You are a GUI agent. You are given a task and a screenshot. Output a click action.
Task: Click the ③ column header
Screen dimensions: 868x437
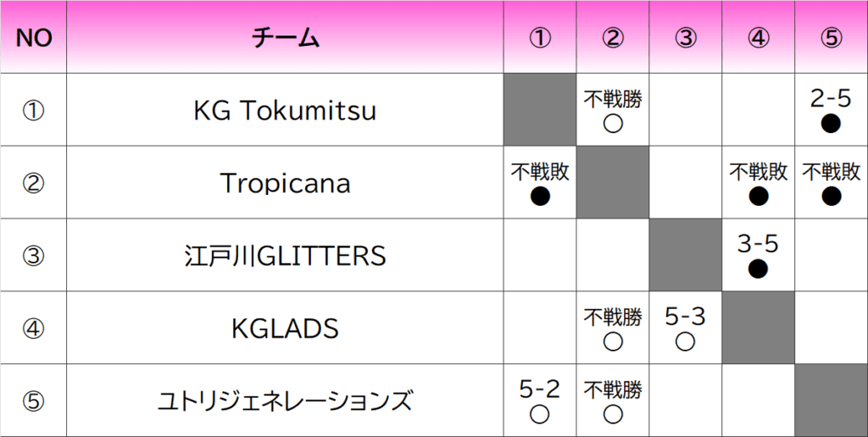[x=686, y=38]
